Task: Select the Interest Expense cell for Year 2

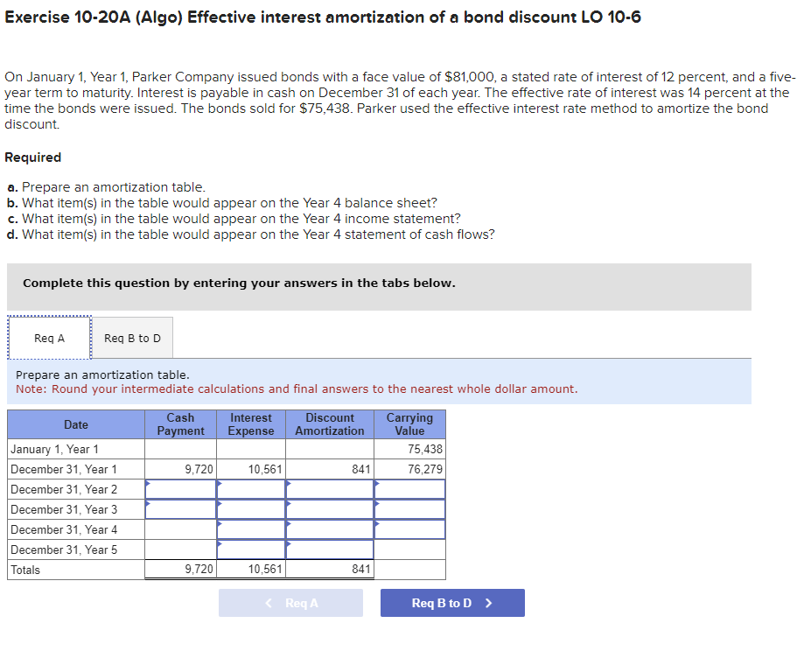Action: point(251,489)
